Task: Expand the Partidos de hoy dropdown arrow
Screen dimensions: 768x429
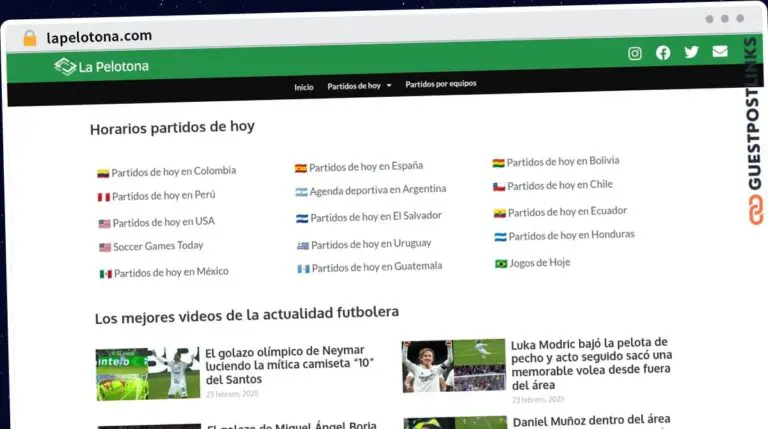Action: click(x=389, y=86)
